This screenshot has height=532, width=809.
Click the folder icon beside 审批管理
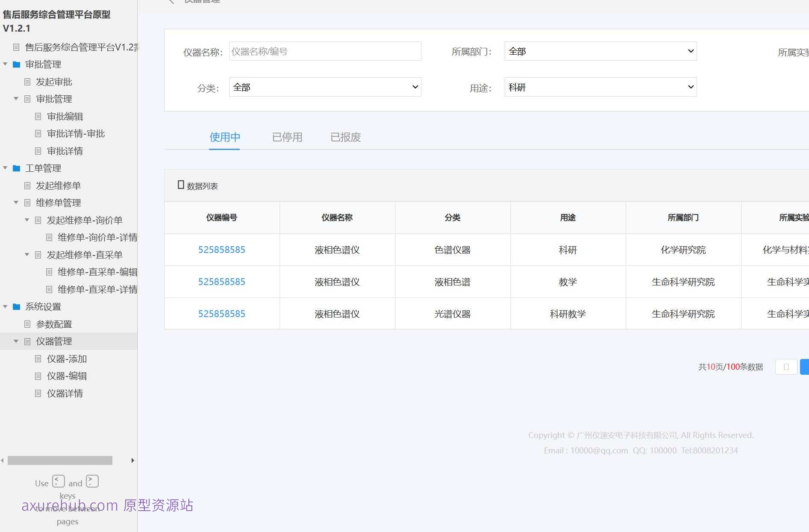point(16,64)
